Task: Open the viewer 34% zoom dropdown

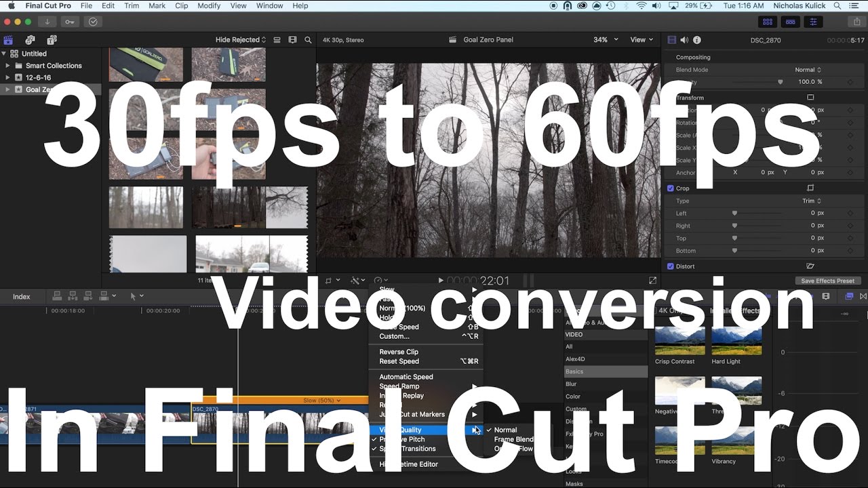Action: click(x=606, y=40)
